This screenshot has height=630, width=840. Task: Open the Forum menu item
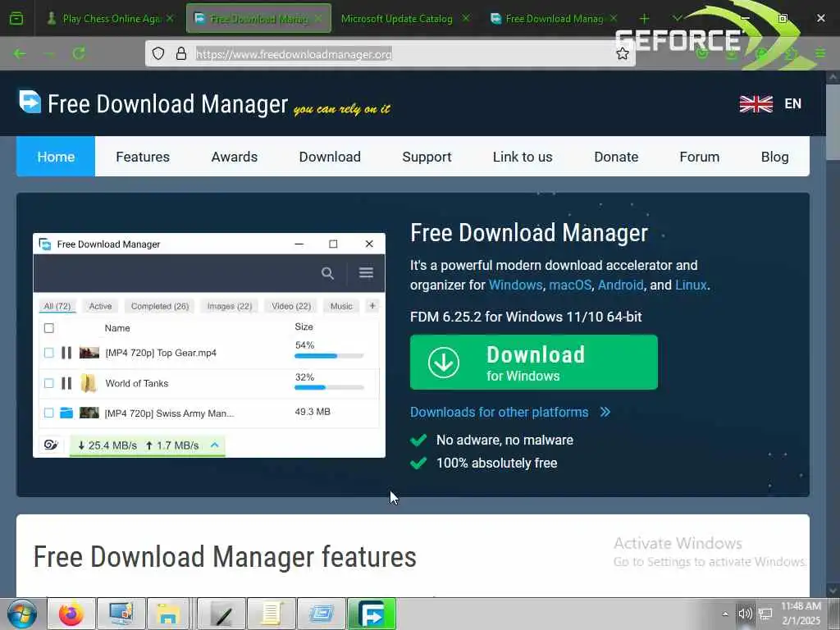pos(699,157)
